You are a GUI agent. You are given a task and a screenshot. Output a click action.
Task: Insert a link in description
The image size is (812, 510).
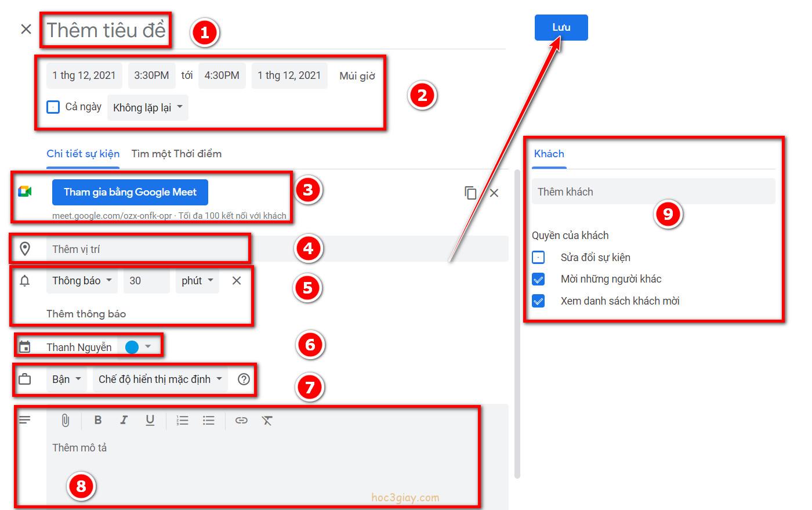tap(241, 421)
